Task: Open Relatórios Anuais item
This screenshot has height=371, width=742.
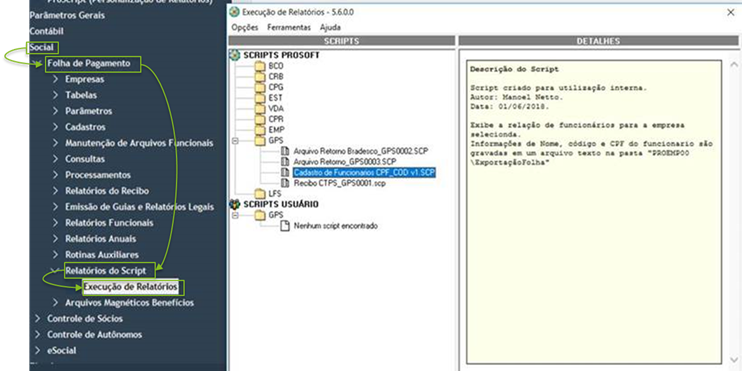Action: pyautogui.click(x=101, y=239)
